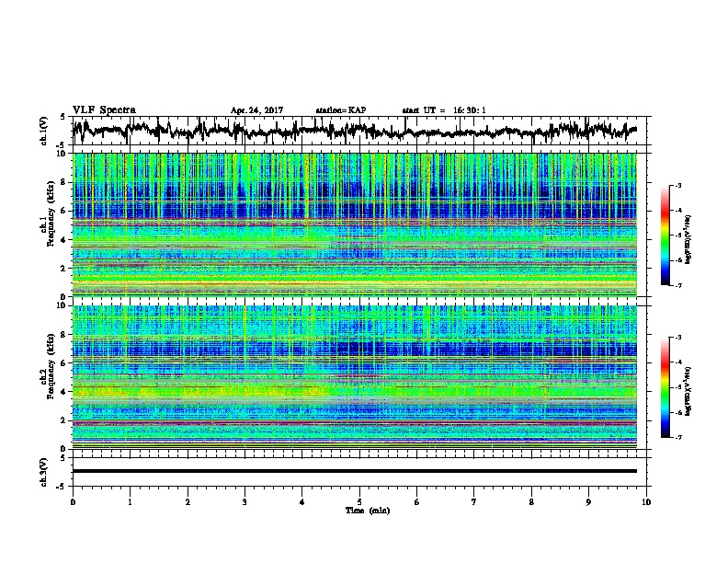
Task: Click the time axis tick label "0"
Action: (x=73, y=502)
